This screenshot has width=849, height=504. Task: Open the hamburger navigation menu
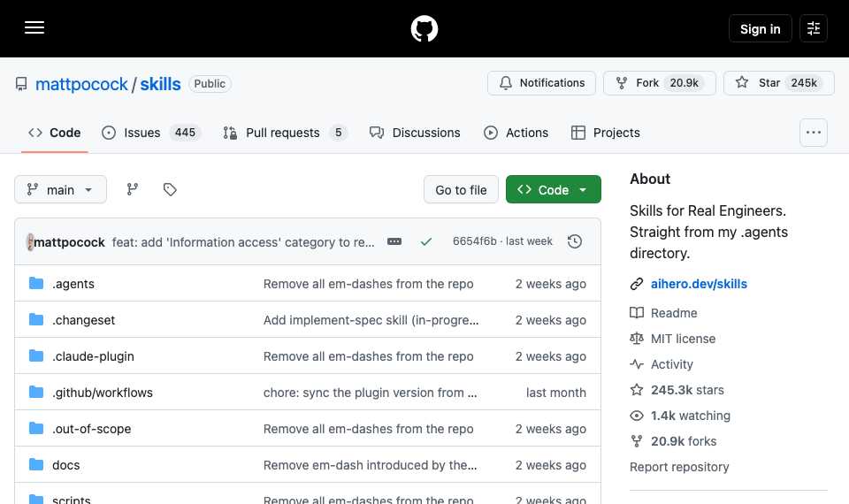point(34,28)
